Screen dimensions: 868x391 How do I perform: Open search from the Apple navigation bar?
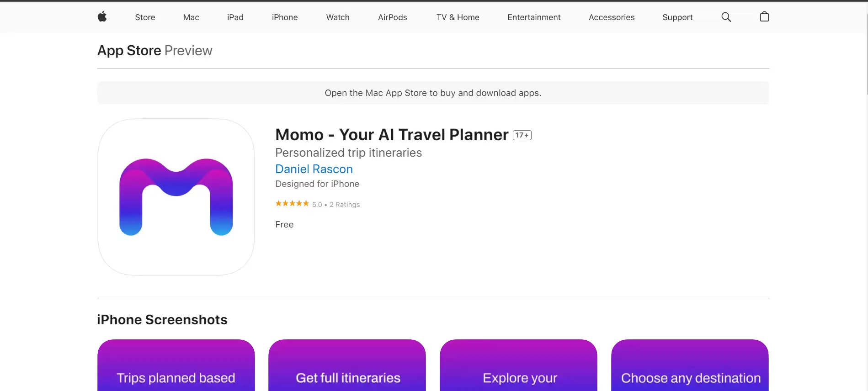pos(726,17)
